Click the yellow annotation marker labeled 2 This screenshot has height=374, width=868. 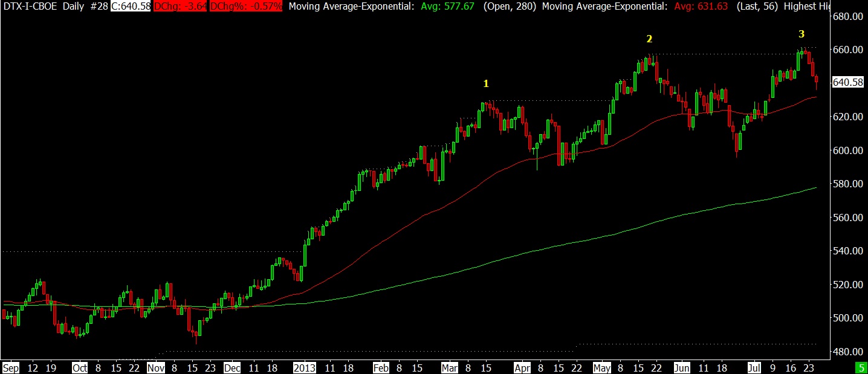649,39
